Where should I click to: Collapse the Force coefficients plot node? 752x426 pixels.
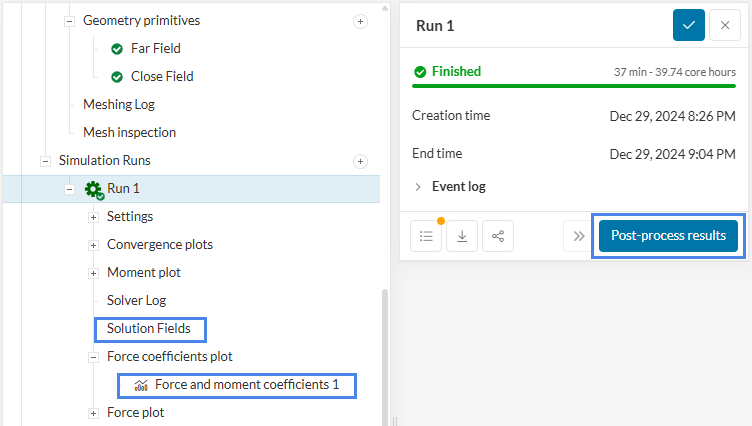pos(93,357)
